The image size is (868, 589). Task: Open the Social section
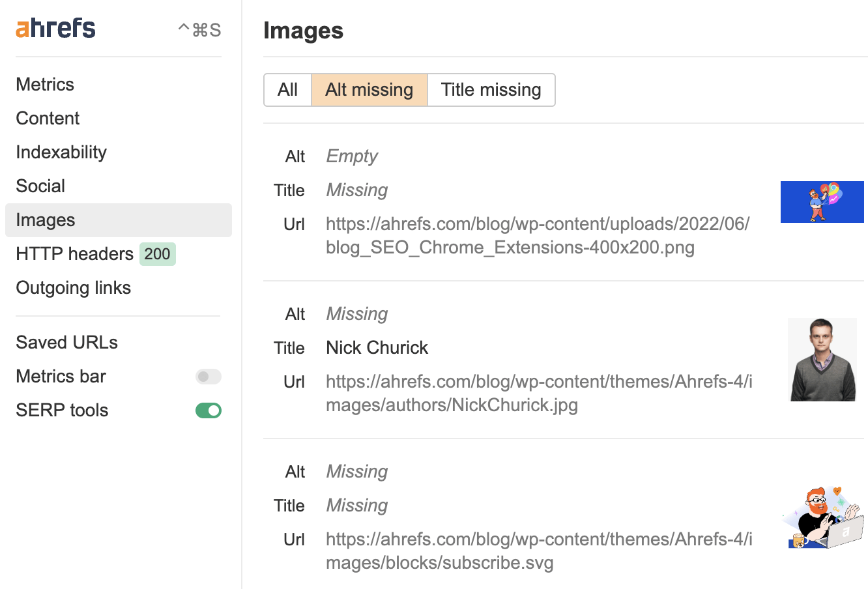[x=40, y=186]
